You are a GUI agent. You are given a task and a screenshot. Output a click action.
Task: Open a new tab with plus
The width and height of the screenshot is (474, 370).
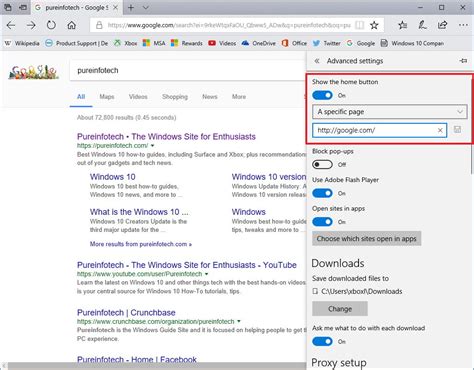(131, 7)
